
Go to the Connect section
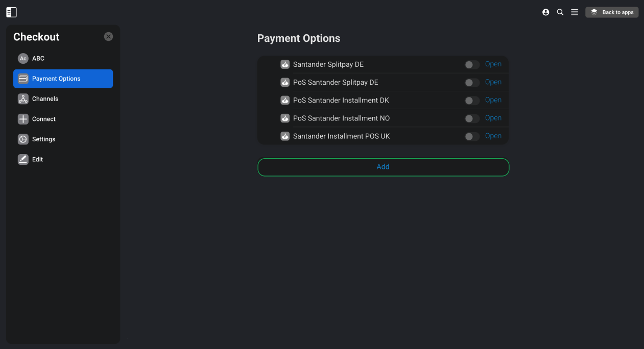pyautogui.click(x=63, y=119)
